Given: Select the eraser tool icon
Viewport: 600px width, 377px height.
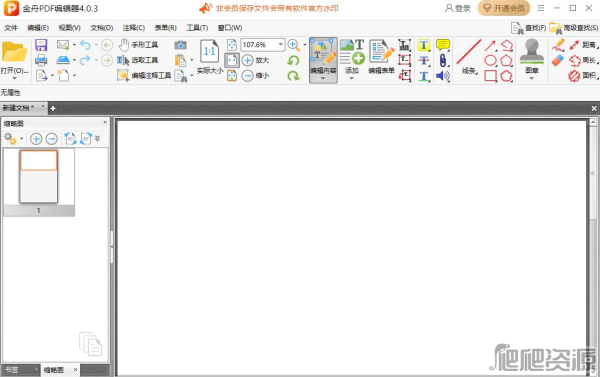Looking at the screenshot, I should [x=558, y=60].
